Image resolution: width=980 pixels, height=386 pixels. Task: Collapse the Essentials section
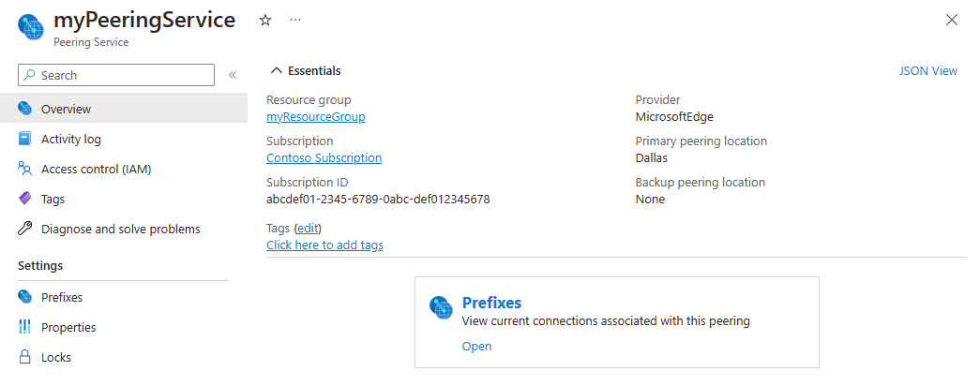pos(276,70)
